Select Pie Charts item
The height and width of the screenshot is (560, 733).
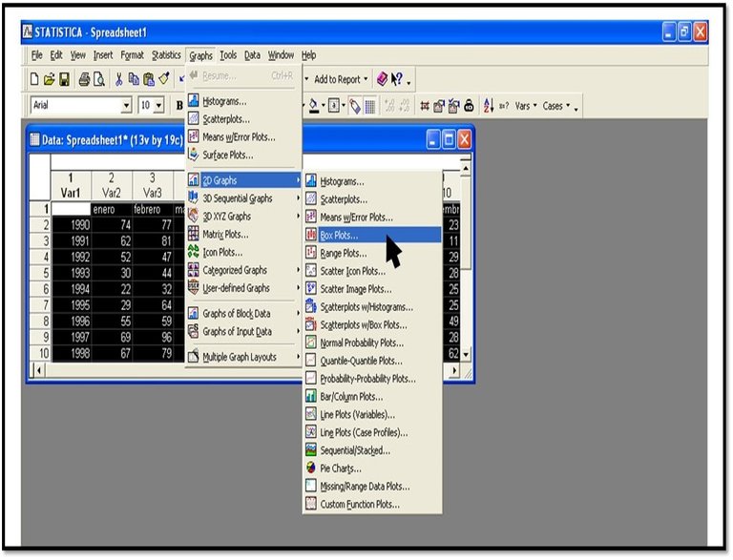pos(372,467)
